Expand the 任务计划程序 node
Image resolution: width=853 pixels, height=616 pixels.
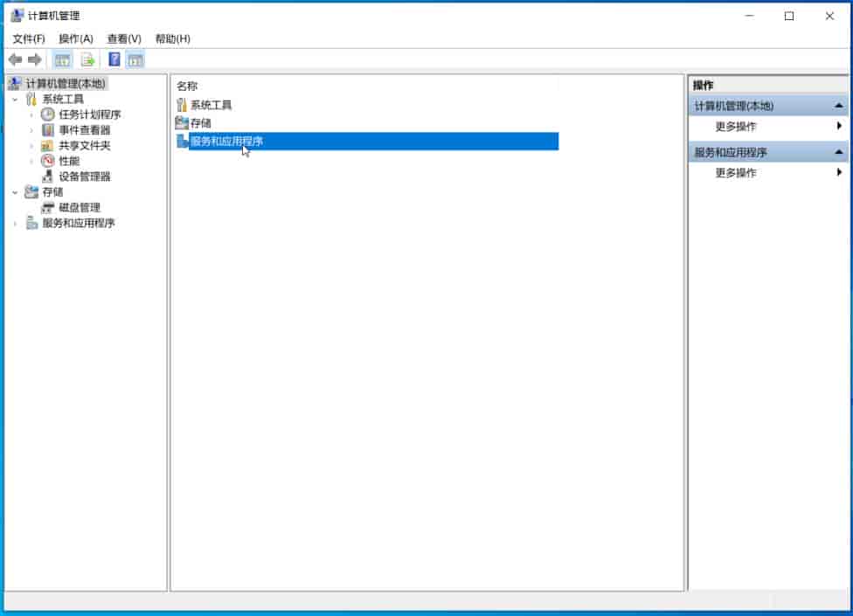point(31,114)
